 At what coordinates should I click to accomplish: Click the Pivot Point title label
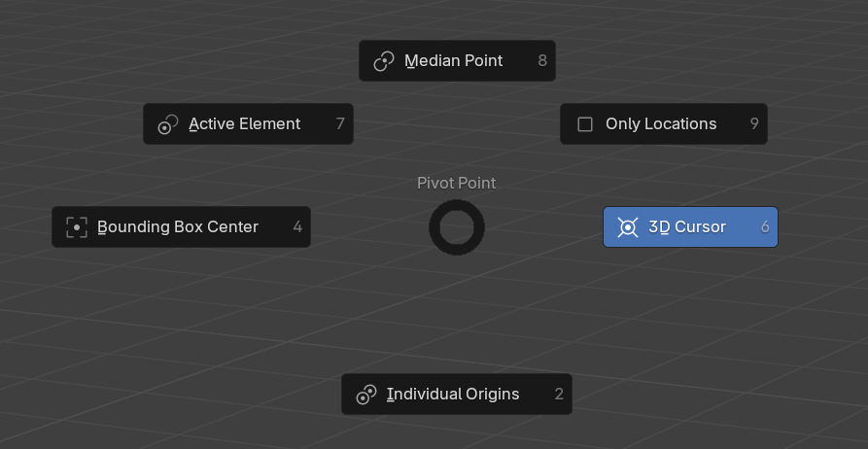(x=457, y=183)
